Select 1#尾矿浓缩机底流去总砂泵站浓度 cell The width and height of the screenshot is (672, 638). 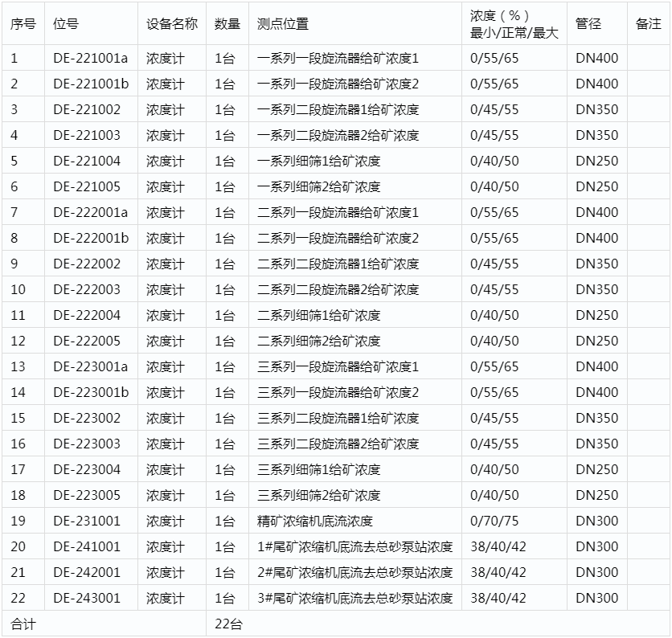click(x=354, y=546)
